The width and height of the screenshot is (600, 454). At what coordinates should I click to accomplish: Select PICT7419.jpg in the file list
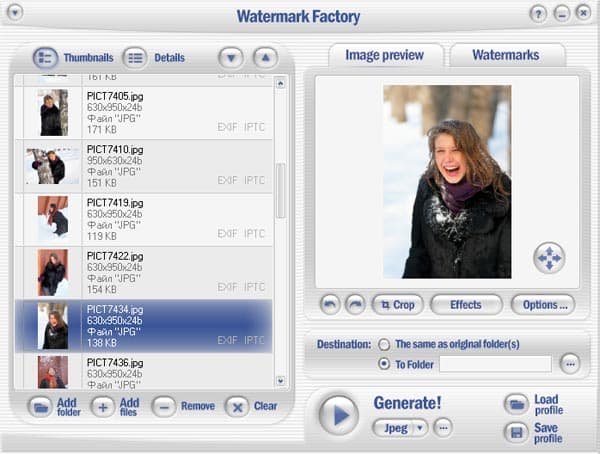click(x=143, y=220)
